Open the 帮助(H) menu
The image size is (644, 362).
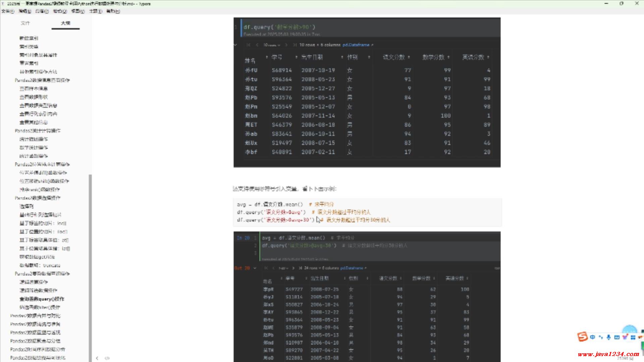113,11
